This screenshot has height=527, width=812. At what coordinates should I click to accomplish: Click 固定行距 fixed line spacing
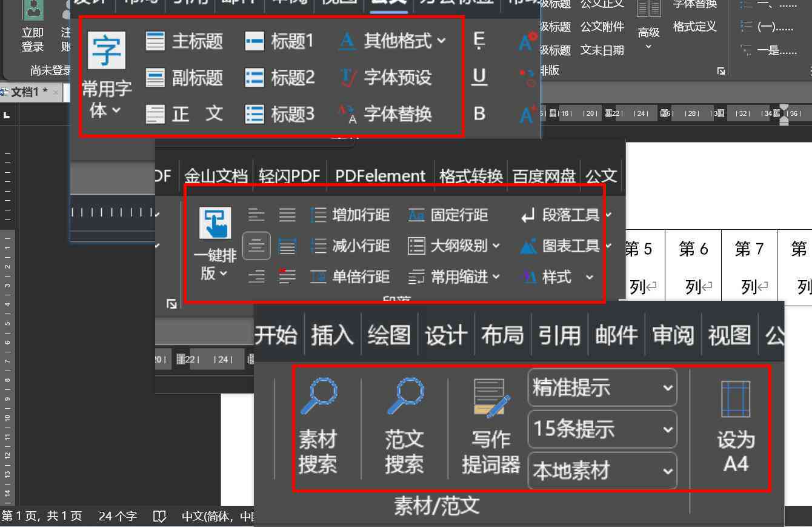(448, 215)
